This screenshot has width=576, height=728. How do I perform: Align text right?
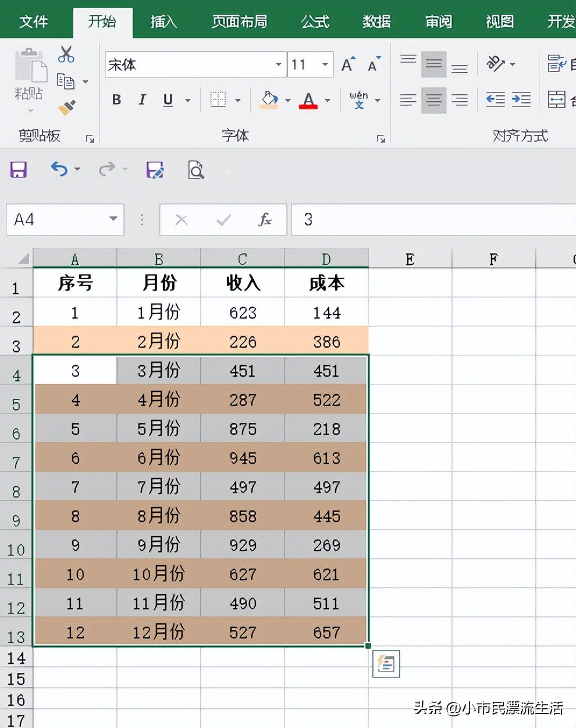(x=460, y=100)
